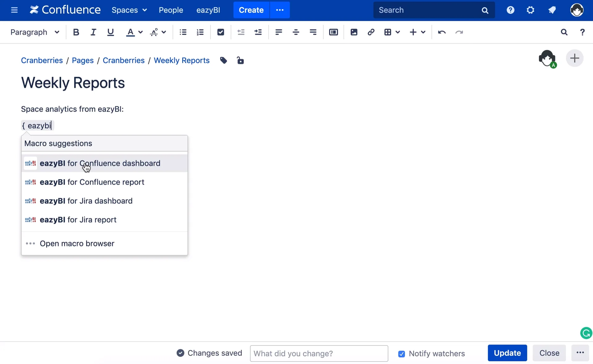
Task: Open the Pages breadcrumb link
Action: [x=83, y=61]
